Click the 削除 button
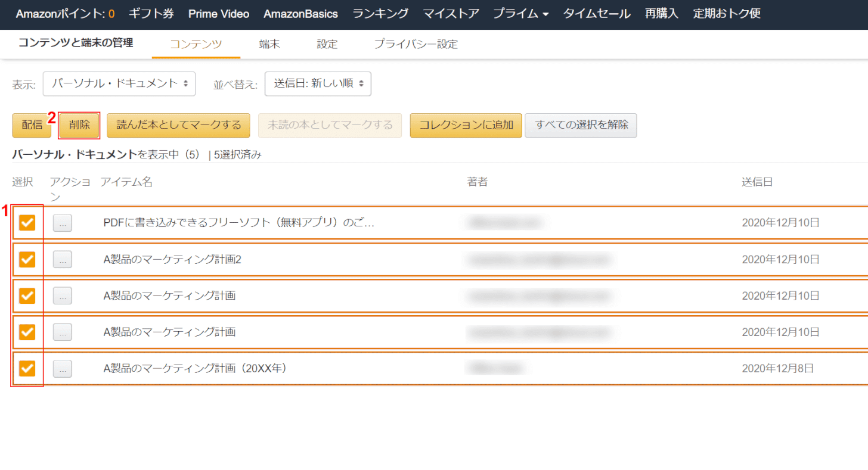Image resolution: width=868 pixels, height=470 pixels. coord(79,125)
